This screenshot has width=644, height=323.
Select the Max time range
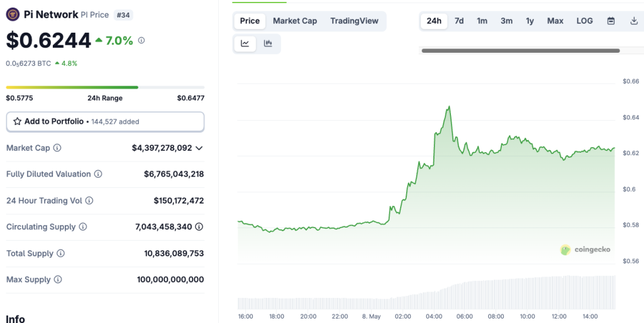[555, 21]
